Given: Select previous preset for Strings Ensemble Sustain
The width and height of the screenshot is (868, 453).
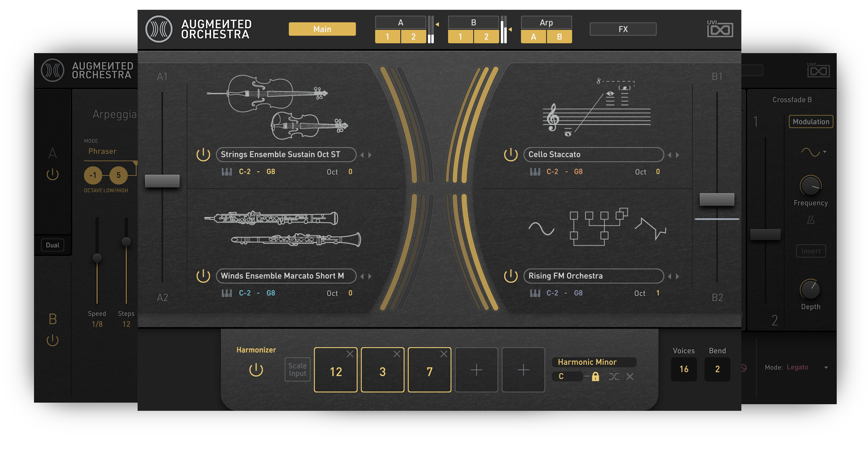Looking at the screenshot, I should click(362, 155).
